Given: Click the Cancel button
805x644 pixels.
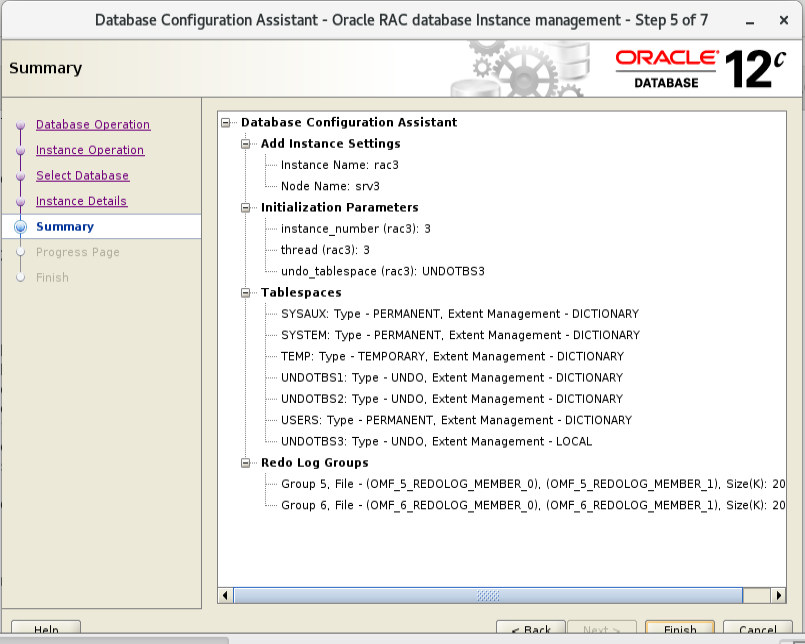Looking at the screenshot, I should point(757,629).
